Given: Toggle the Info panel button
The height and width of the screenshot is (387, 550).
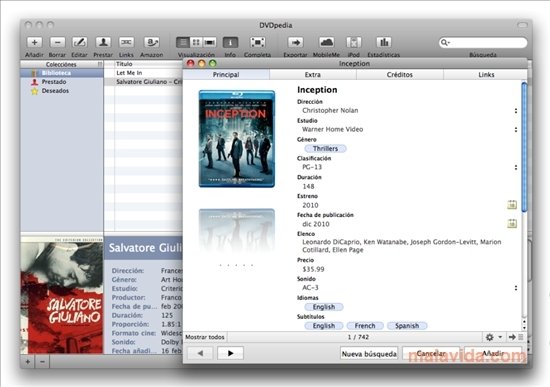Looking at the screenshot, I should click(230, 42).
